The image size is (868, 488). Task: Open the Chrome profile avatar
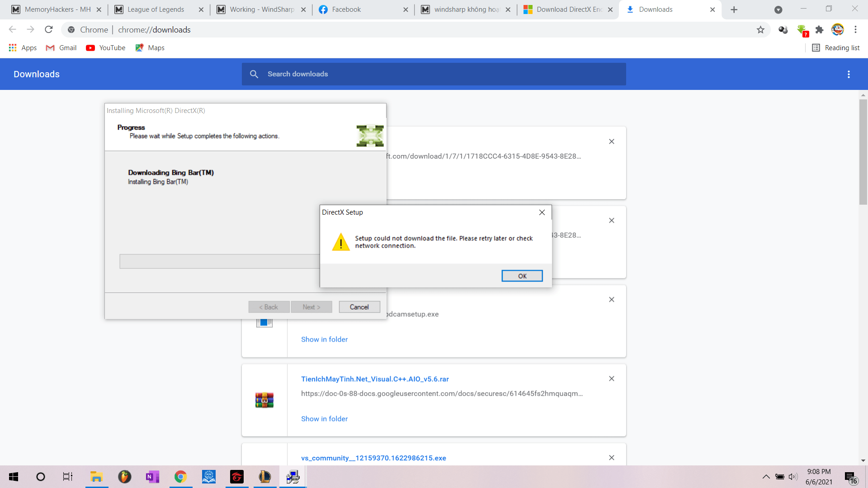[x=838, y=29]
